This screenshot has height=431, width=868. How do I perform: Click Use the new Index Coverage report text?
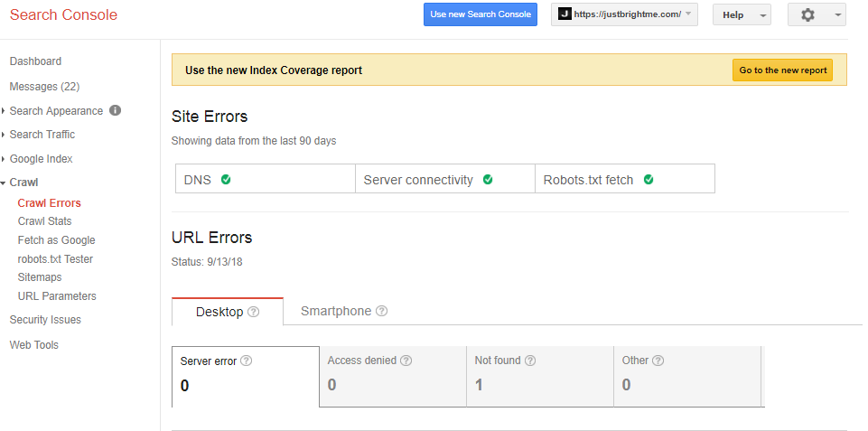[274, 70]
